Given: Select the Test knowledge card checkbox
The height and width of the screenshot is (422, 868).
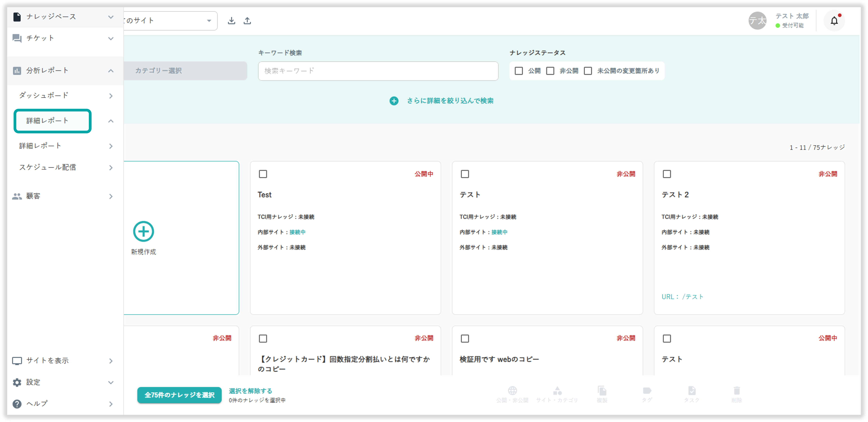Looking at the screenshot, I should (x=263, y=174).
